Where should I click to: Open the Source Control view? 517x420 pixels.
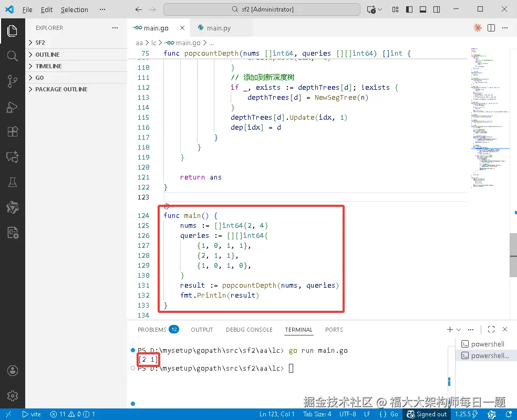pos(12,81)
